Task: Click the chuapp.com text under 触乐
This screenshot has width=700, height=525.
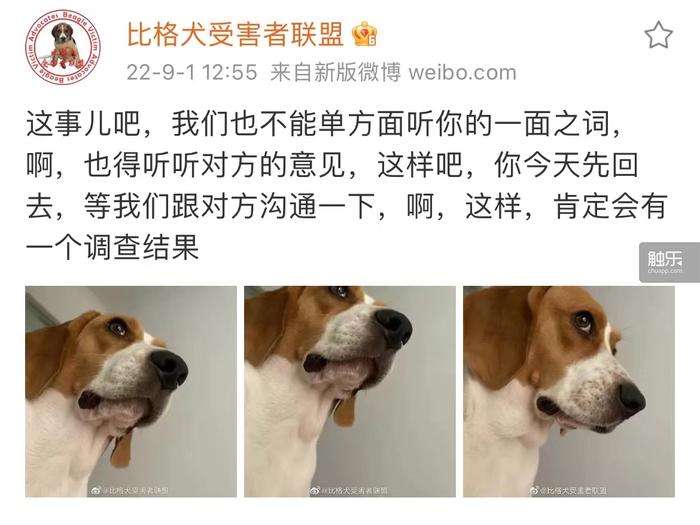Action: point(665,271)
